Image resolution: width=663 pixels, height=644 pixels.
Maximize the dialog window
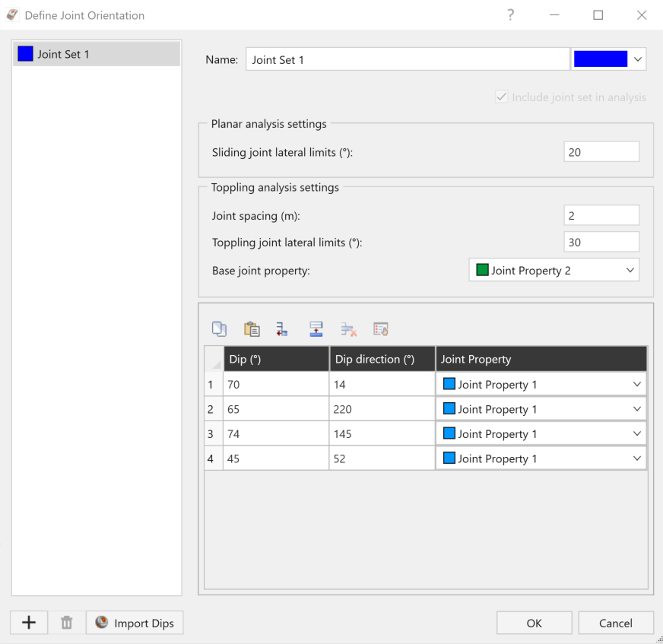point(598,15)
